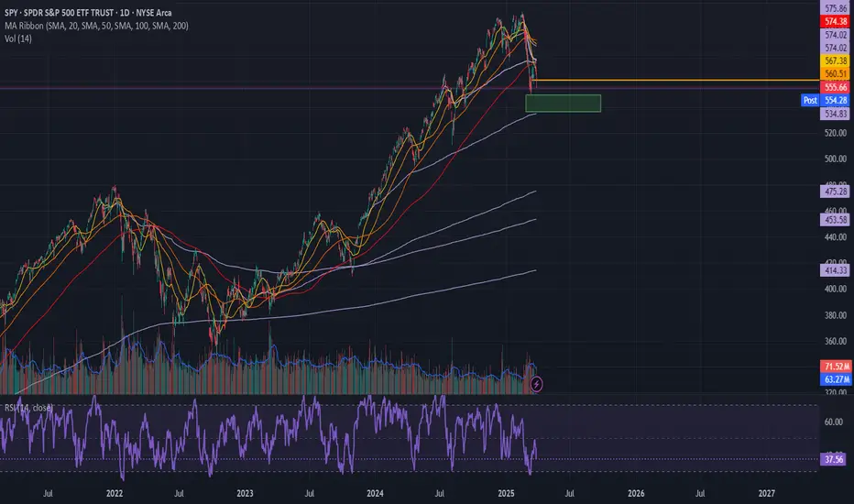Click the 2024 label on time axis
The width and height of the screenshot is (854, 504).
375,493
